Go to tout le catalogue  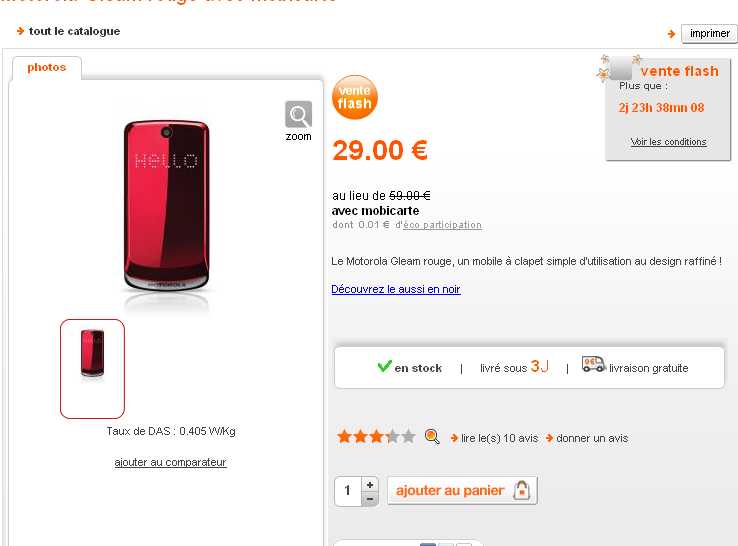[74, 31]
